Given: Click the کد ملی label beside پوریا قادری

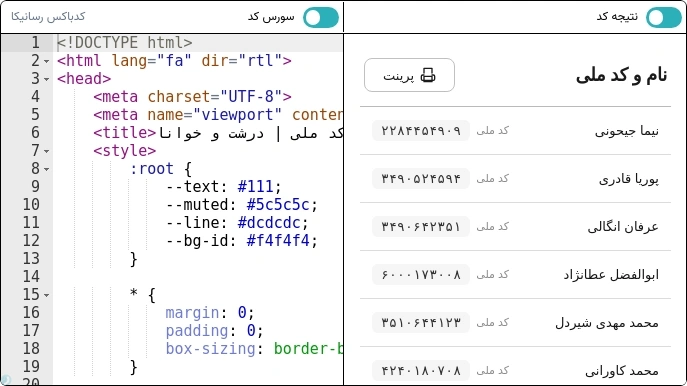Looking at the screenshot, I should [492, 178].
